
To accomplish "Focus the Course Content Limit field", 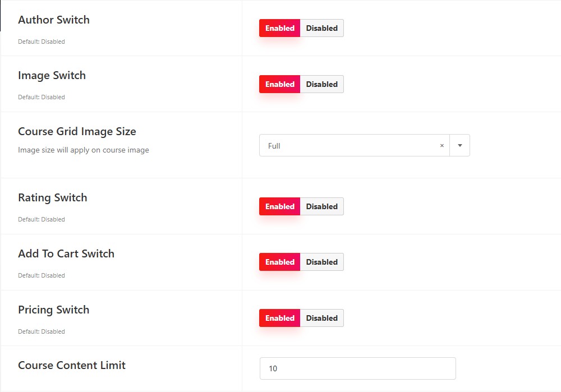I will pos(358,368).
